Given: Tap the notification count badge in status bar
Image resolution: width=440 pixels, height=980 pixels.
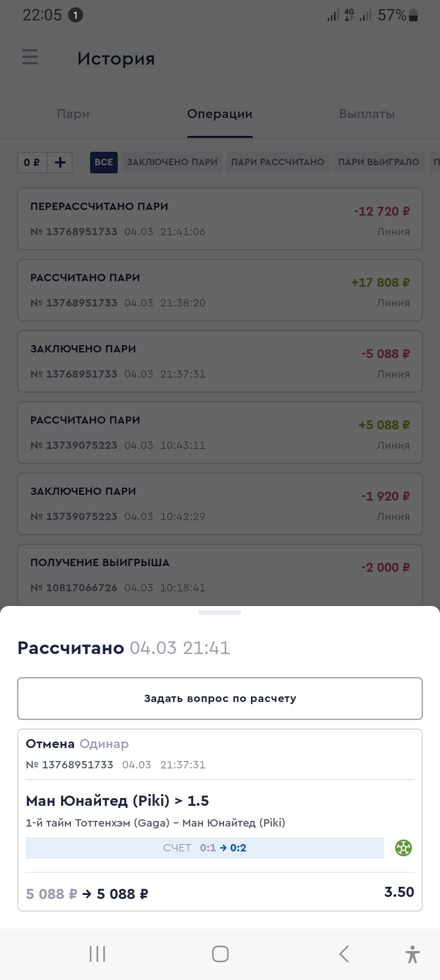Looking at the screenshot, I should point(75,15).
